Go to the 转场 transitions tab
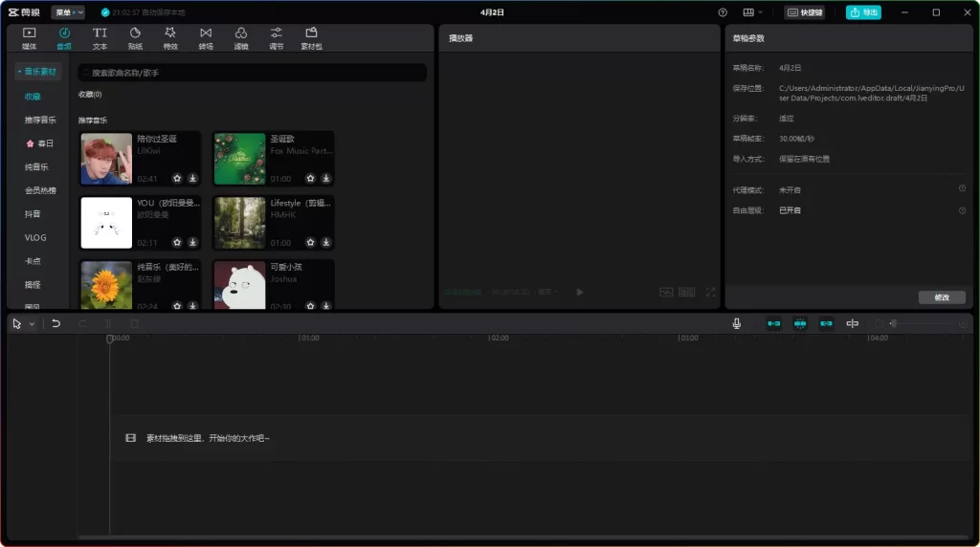The width and height of the screenshot is (980, 547). pos(206,38)
